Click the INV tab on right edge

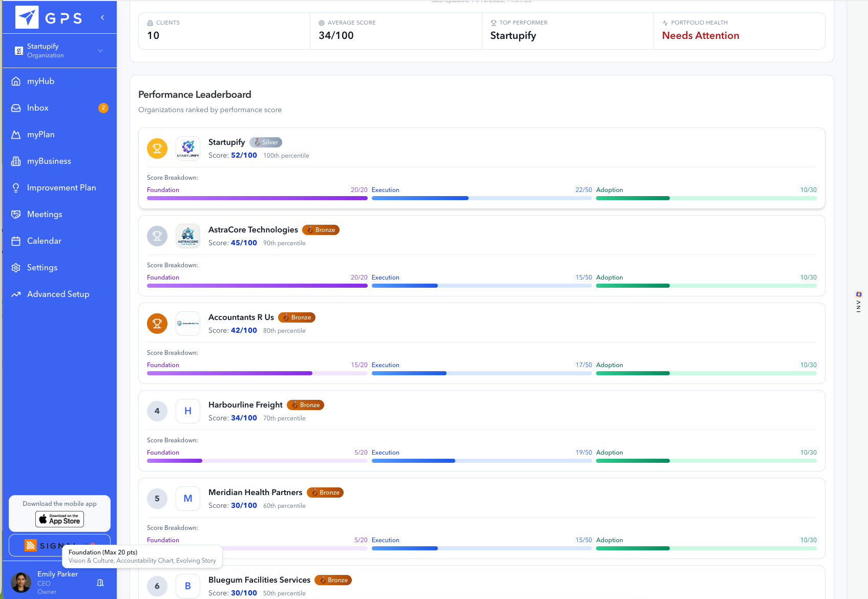click(x=859, y=302)
